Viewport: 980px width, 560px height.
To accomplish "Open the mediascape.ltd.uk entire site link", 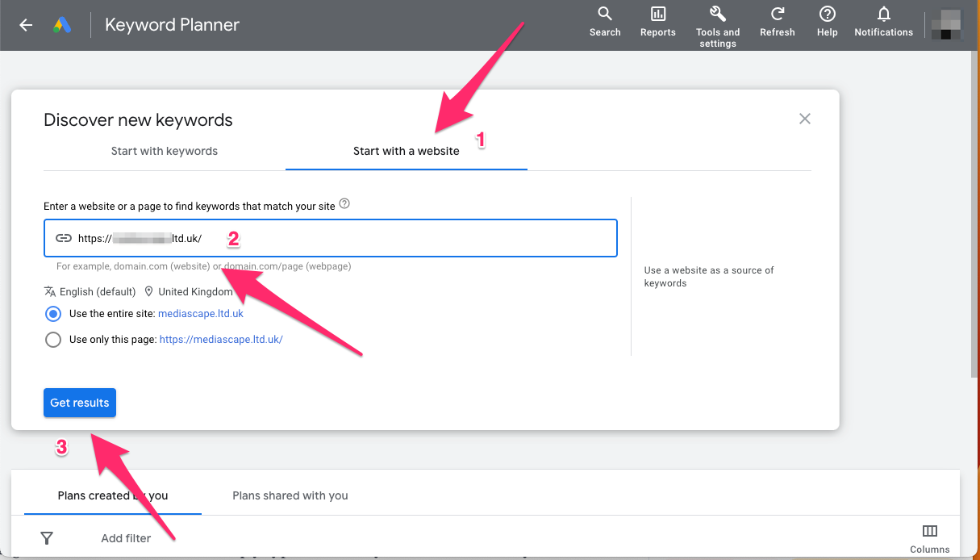I will [x=201, y=314].
